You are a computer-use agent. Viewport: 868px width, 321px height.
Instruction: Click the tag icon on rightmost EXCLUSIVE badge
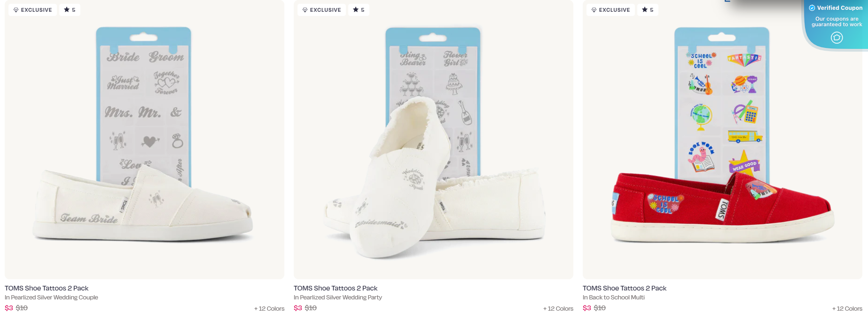pos(594,9)
